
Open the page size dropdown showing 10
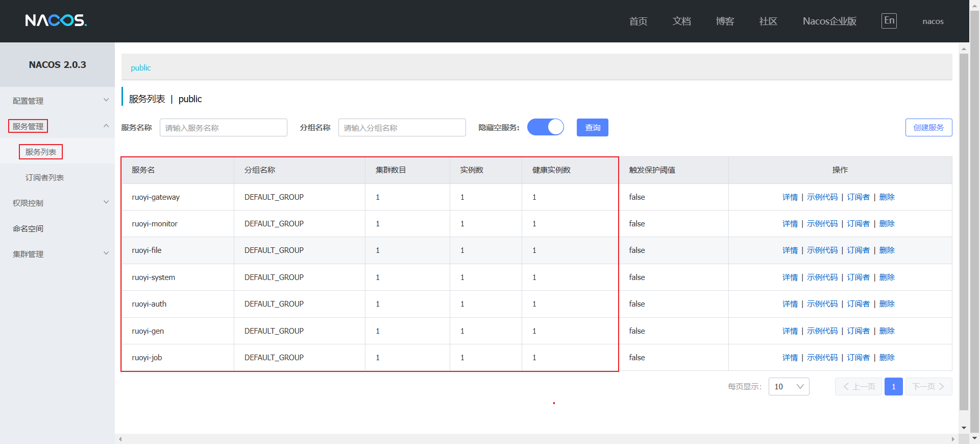pyautogui.click(x=789, y=387)
